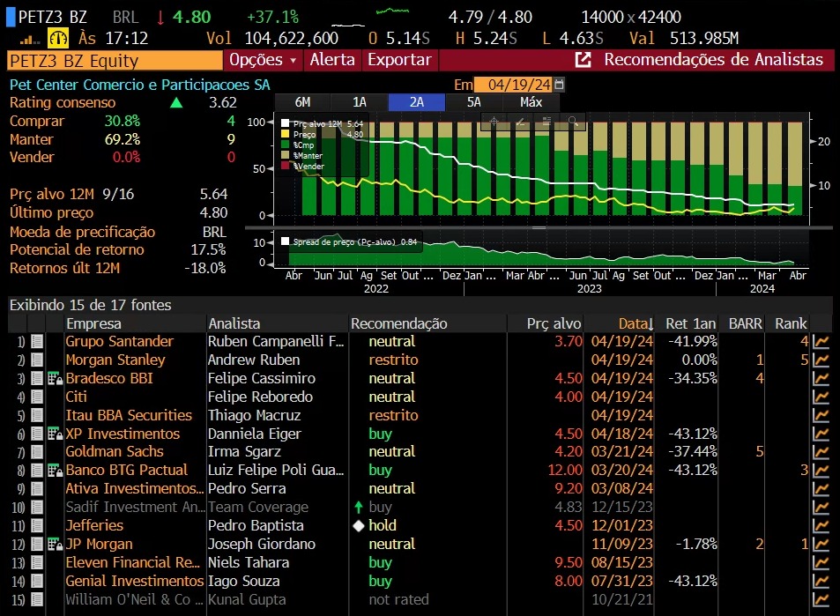Image resolution: width=840 pixels, height=616 pixels.
Task: Click the magnifier zoom icon on the chart
Action: tap(573, 122)
